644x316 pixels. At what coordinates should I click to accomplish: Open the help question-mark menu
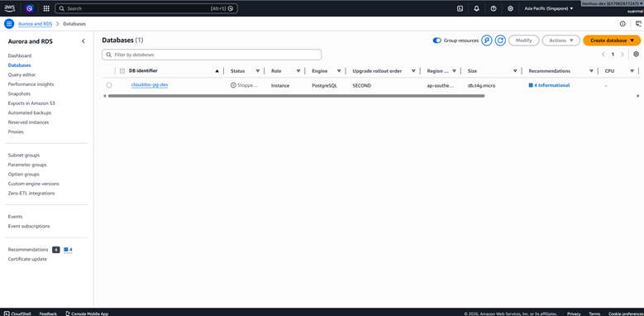click(494, 8)
